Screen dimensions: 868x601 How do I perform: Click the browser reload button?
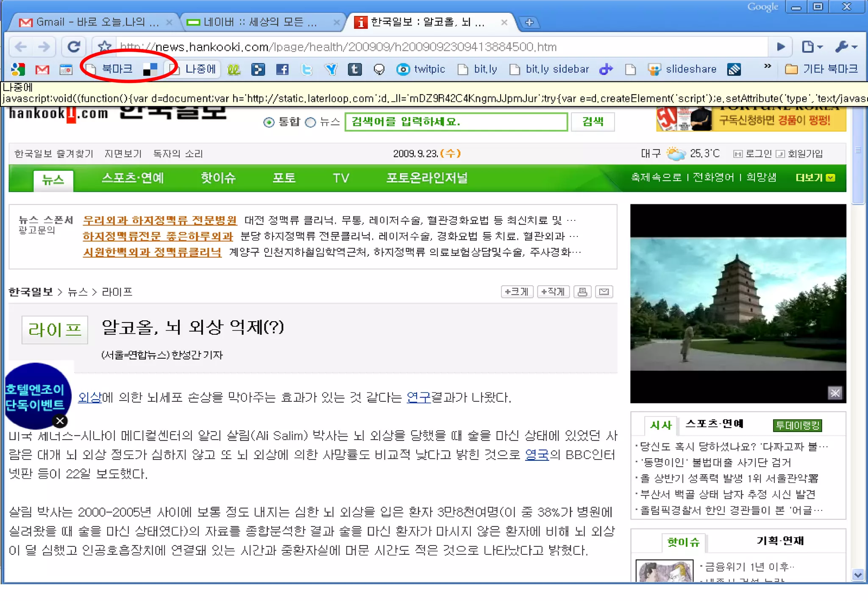click(74, 47)
